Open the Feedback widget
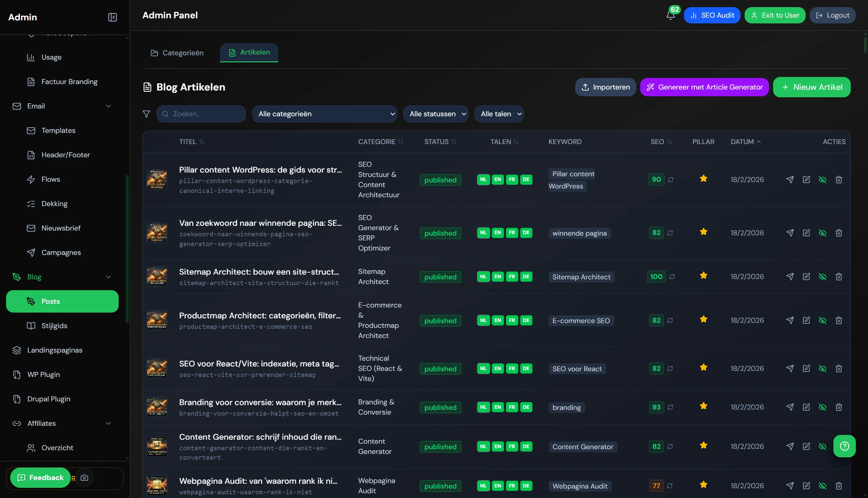 pos(40,478)
